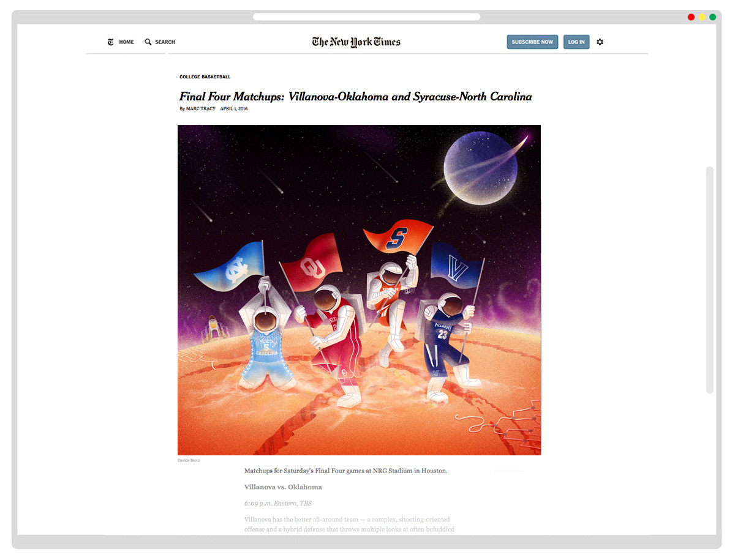This screenshot has width=735, height=560.
Task: Click the page vertical scrollbar thumb
Action: coord(710,280)
